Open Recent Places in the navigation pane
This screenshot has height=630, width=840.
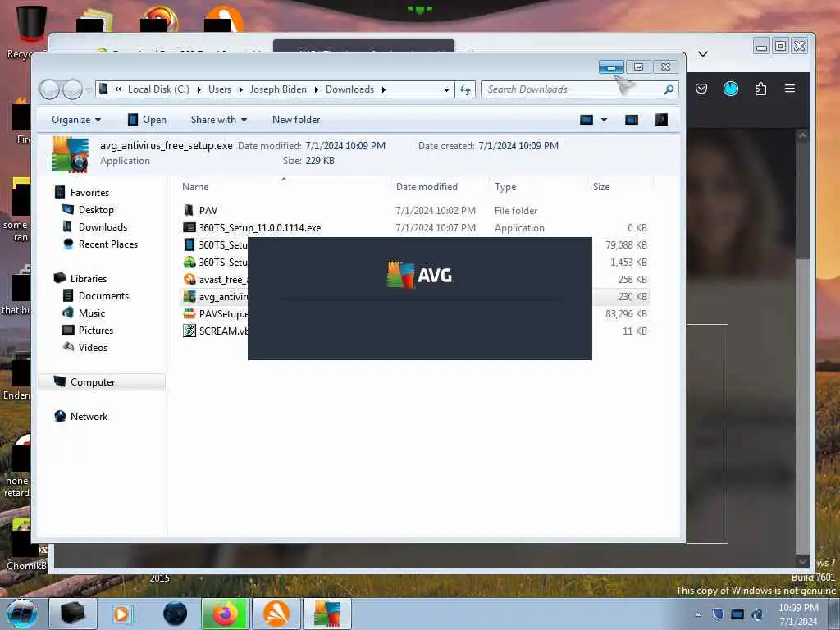(108, 244)
